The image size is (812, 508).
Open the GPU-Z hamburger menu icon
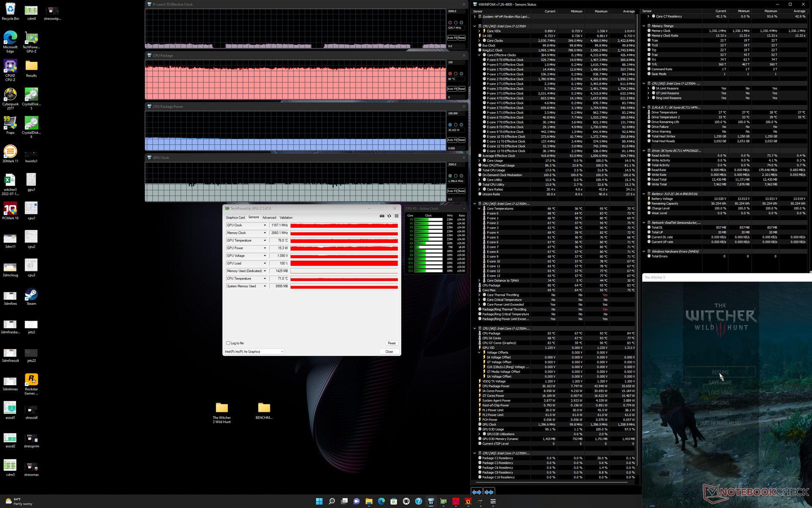(396, 216)
